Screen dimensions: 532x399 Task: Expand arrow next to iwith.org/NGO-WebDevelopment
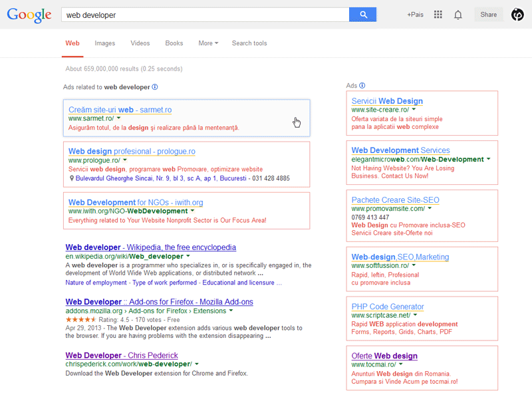click(x=192, y=211)
